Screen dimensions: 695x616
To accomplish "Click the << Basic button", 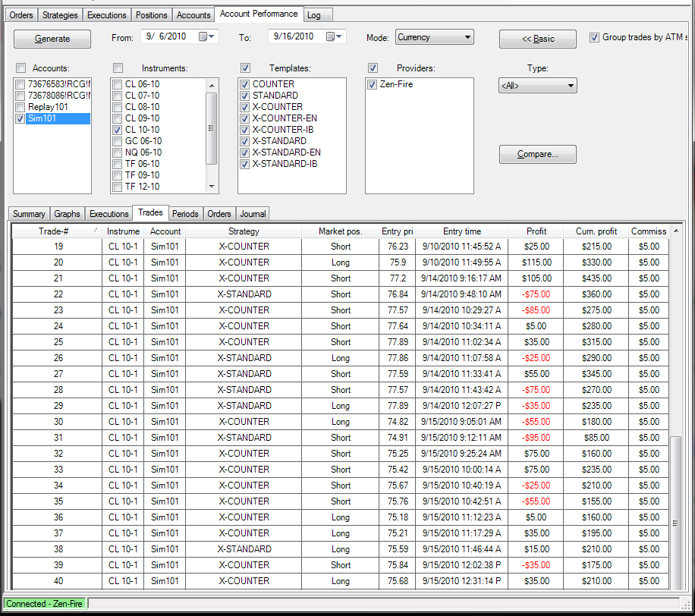I will click(x=537, y=39).
